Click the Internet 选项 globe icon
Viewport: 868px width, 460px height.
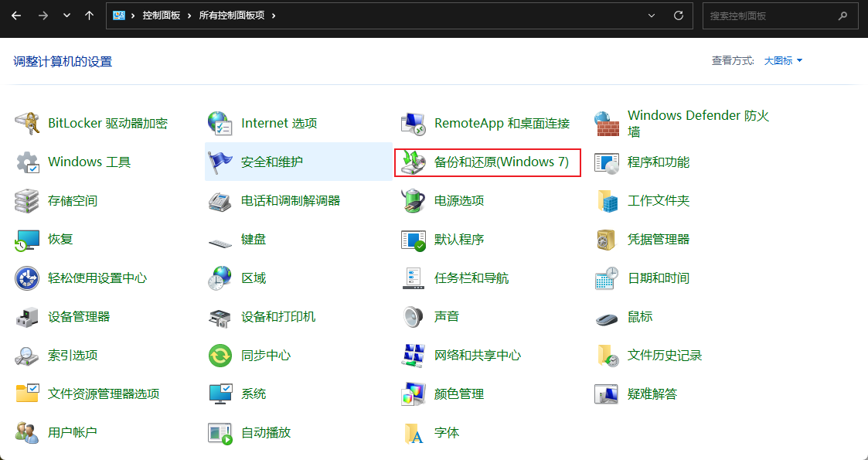[x=220, y=124]
